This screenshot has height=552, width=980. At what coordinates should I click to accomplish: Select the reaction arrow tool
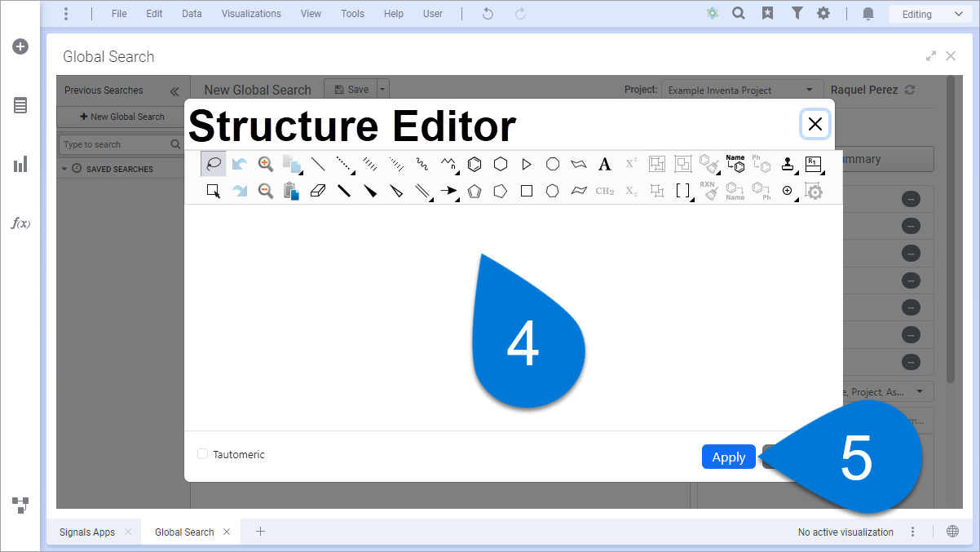[x=448, y=191]
